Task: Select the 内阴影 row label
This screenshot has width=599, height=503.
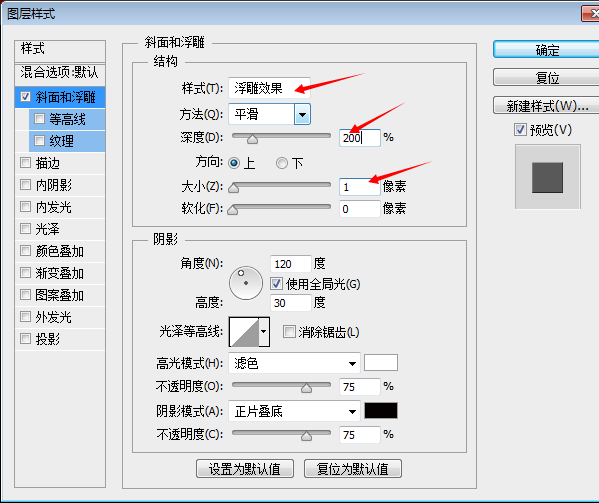Action: [53, 185]
